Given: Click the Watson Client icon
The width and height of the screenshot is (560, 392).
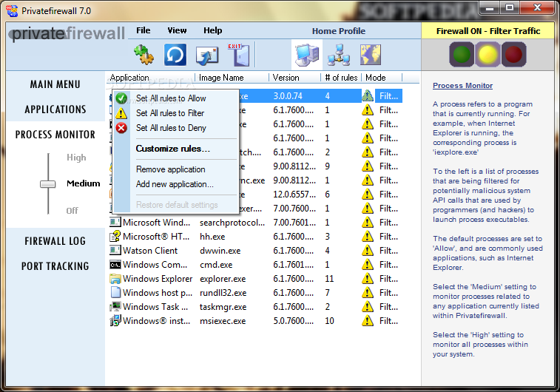Looking at the screenshot, I should click(115, 251).
